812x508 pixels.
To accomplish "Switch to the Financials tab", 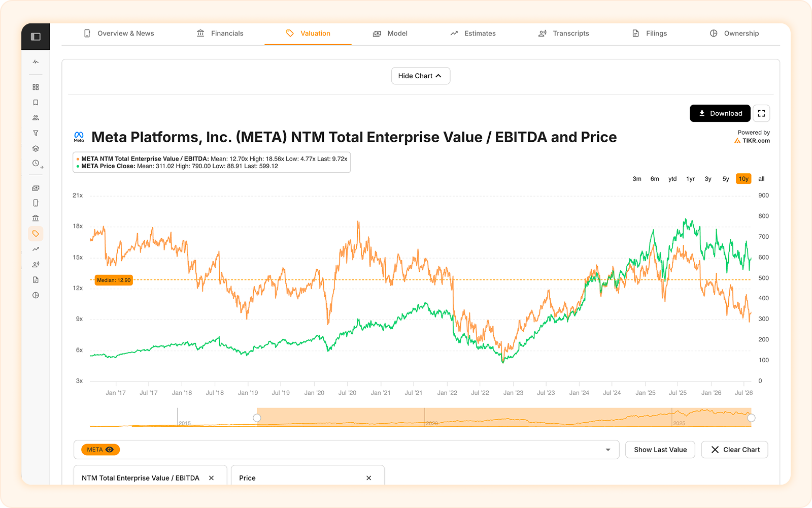I will tap(220, 34).
